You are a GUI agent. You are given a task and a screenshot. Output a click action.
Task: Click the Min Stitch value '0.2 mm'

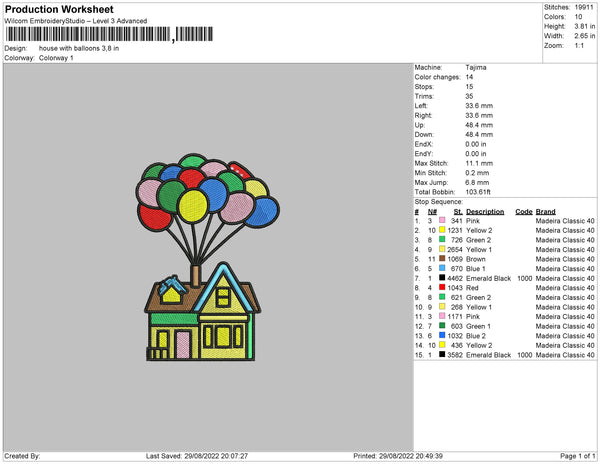[x=477, y=173]
